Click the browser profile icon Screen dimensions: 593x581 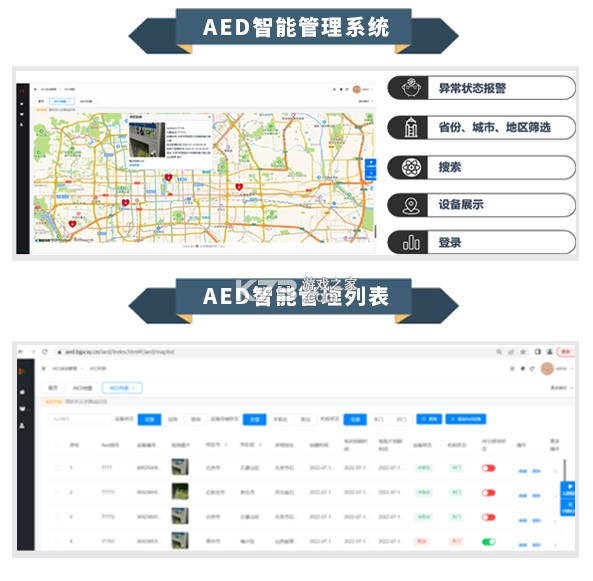click(550, 352)
